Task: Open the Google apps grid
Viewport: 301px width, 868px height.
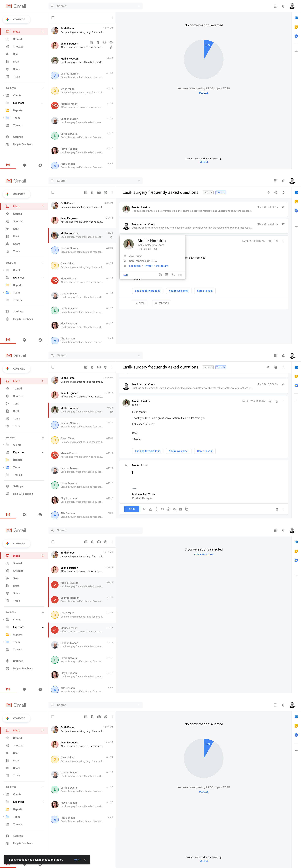Action: coord(276,6)
